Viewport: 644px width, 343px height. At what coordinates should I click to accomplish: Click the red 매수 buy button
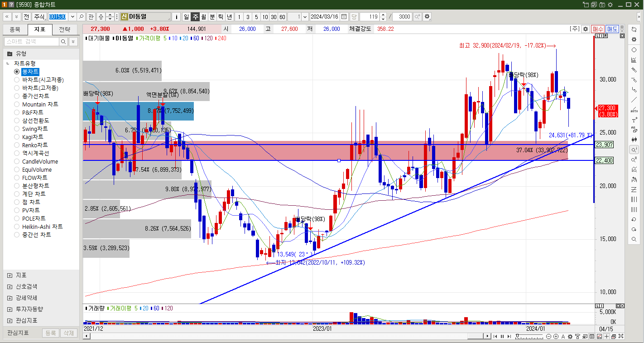point(598,29)
